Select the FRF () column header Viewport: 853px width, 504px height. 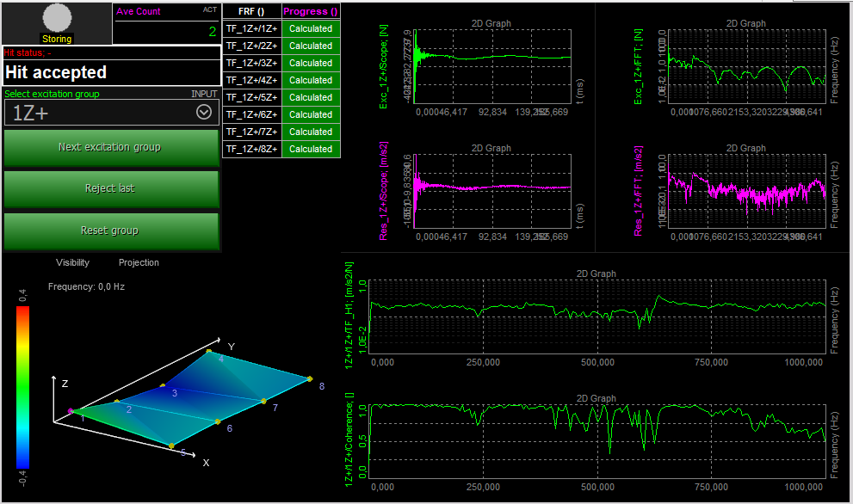[252, 11]
